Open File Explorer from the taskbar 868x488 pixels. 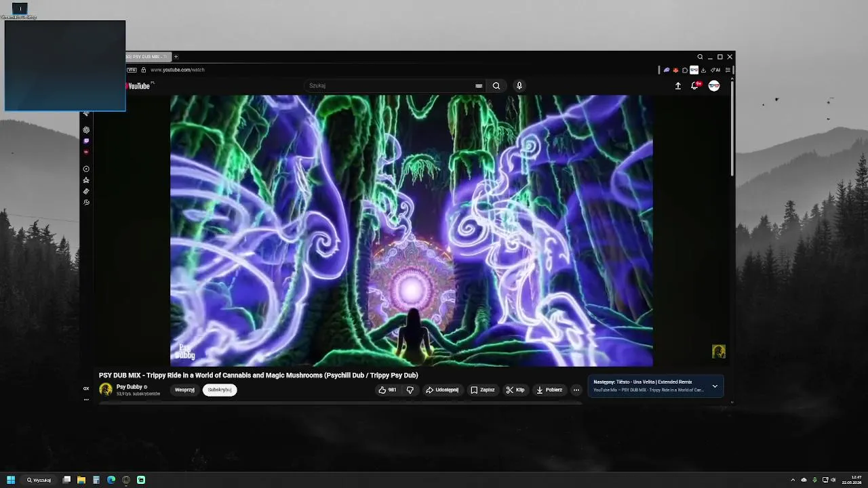pos(81,480)
